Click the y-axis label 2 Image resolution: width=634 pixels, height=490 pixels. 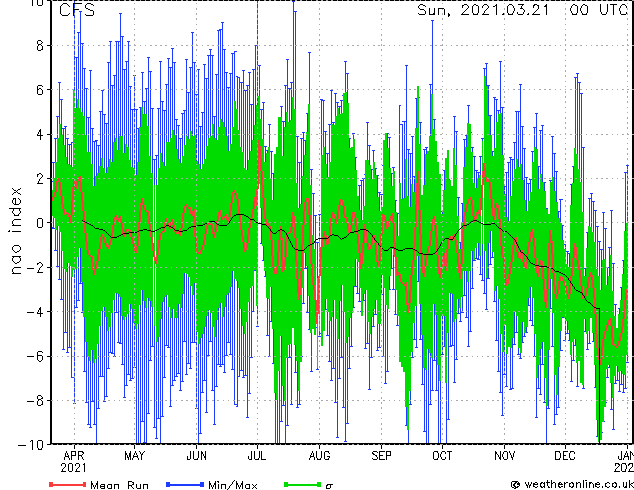(40, 179)
